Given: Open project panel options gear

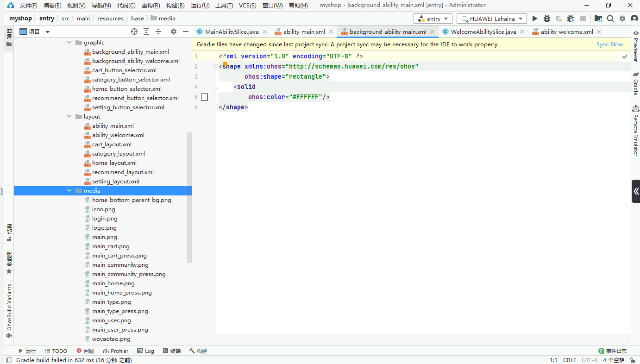Looking at the screenshot, I should click(x=174, y=31).
